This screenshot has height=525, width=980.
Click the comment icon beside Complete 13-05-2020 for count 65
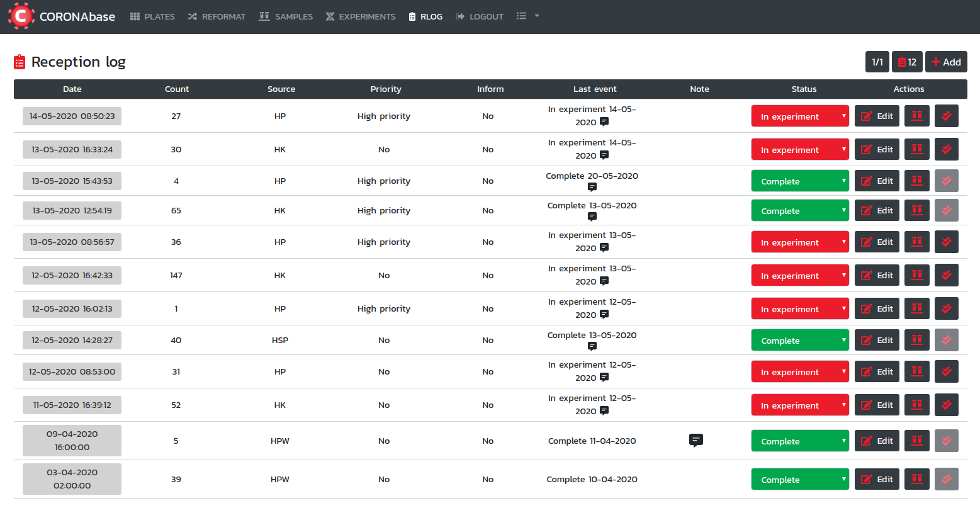(592, 217)
